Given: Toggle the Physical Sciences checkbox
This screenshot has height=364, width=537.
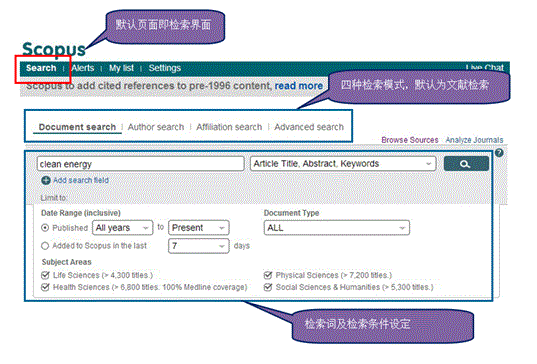Looking at the screenshot, I should (x=268, y=275).
